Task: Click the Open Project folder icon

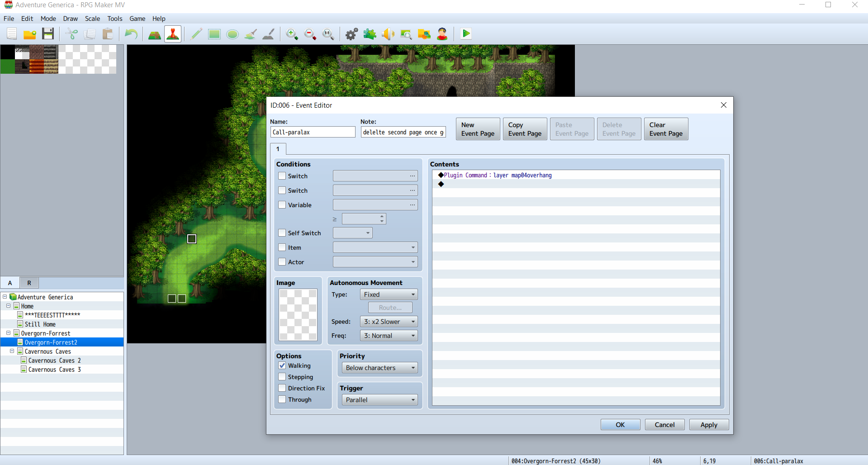Action: coord(30,34)
